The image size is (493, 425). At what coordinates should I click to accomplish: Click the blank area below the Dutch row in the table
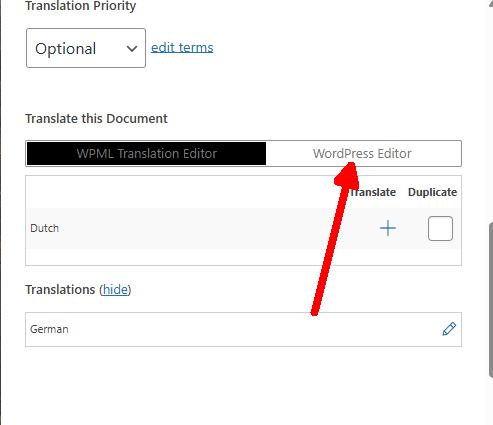pos(243,257)
